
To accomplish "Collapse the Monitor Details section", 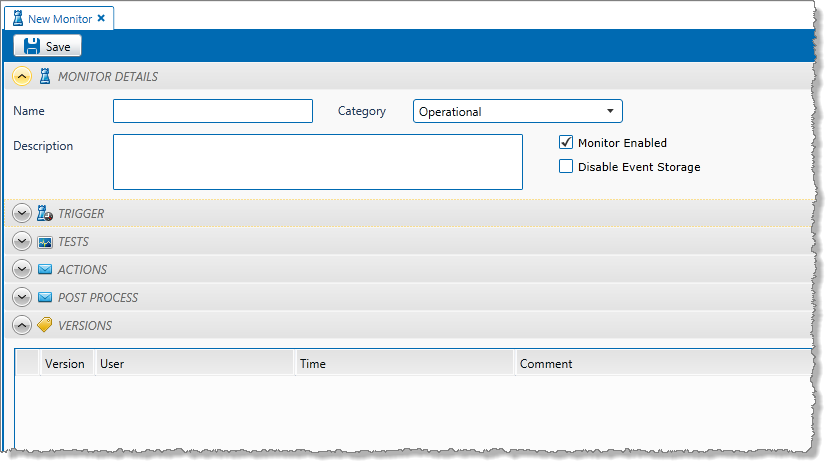I will coord(22,76).
